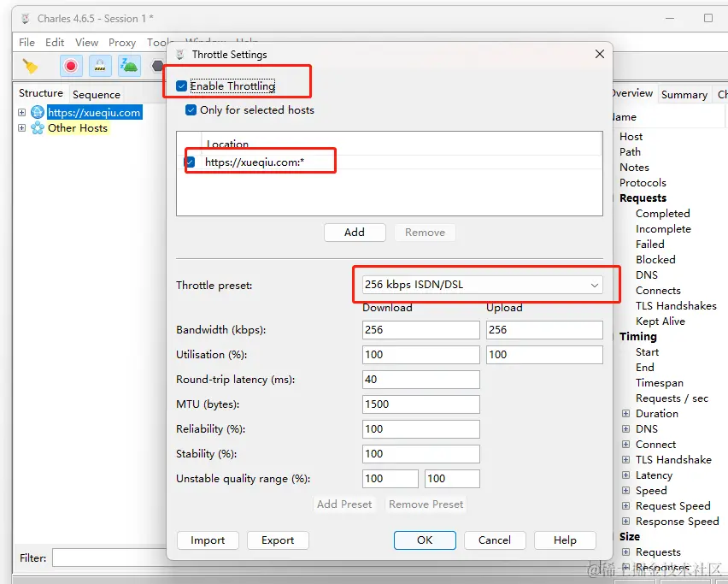Expand the Response Speed row
Image resolution: width=728 pixels, height=584 pixels.
click(625, 521)
